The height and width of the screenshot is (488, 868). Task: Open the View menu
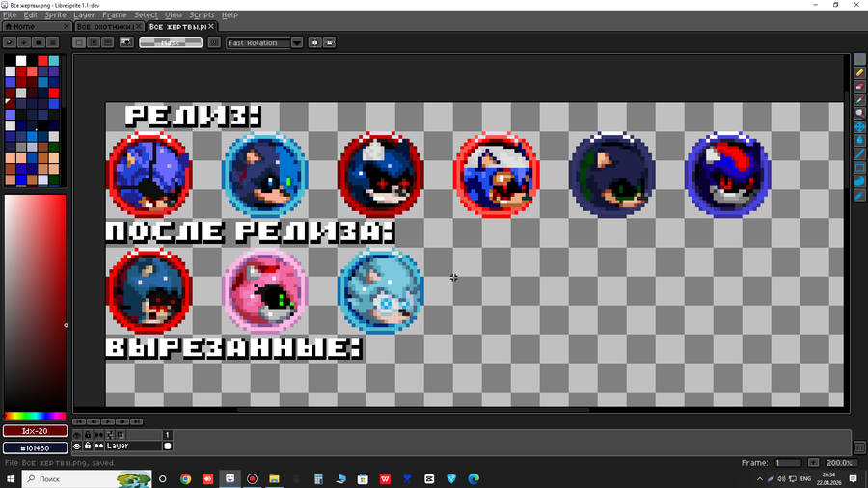point(174,14)
